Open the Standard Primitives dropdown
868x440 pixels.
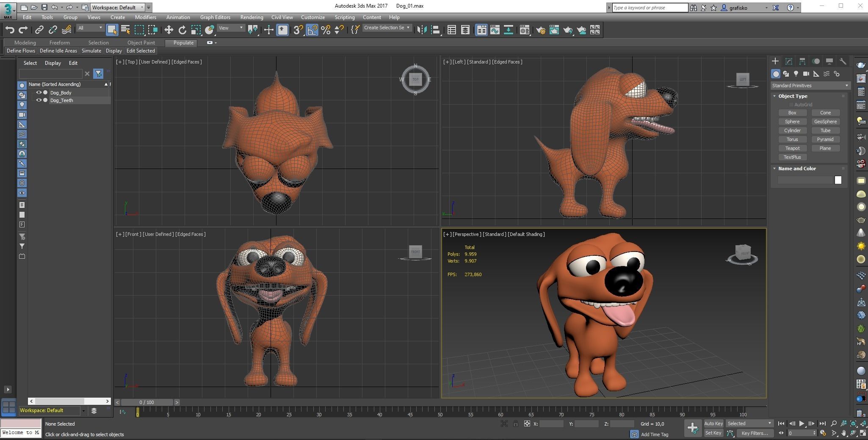[x=810, y=86]
